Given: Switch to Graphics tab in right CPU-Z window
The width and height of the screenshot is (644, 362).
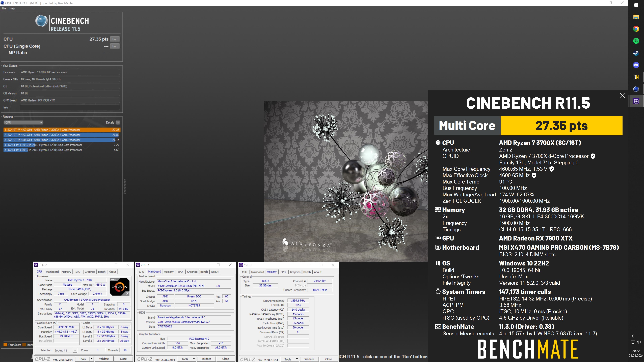Looking at the screenshot, I should click(x=295, y=272).
